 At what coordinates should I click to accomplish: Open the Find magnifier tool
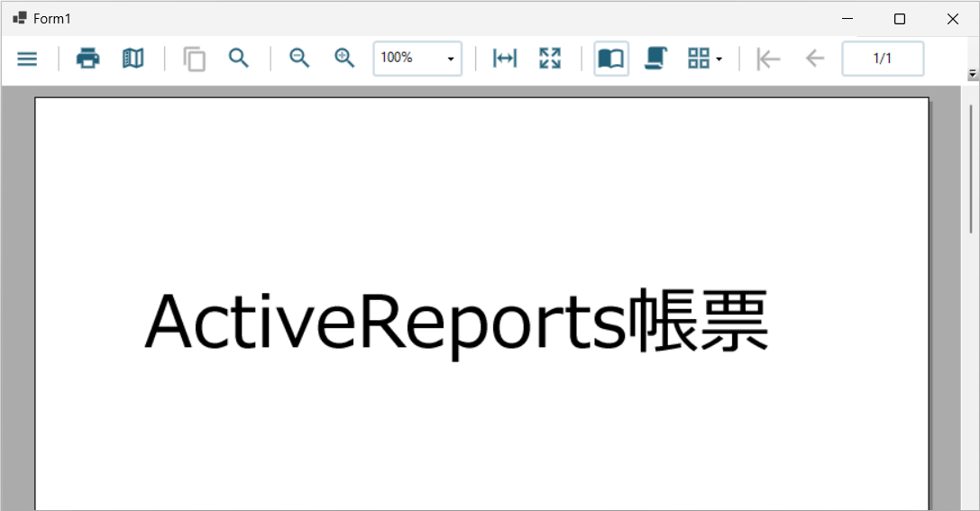pyautogui.click(x=239, y=58)
